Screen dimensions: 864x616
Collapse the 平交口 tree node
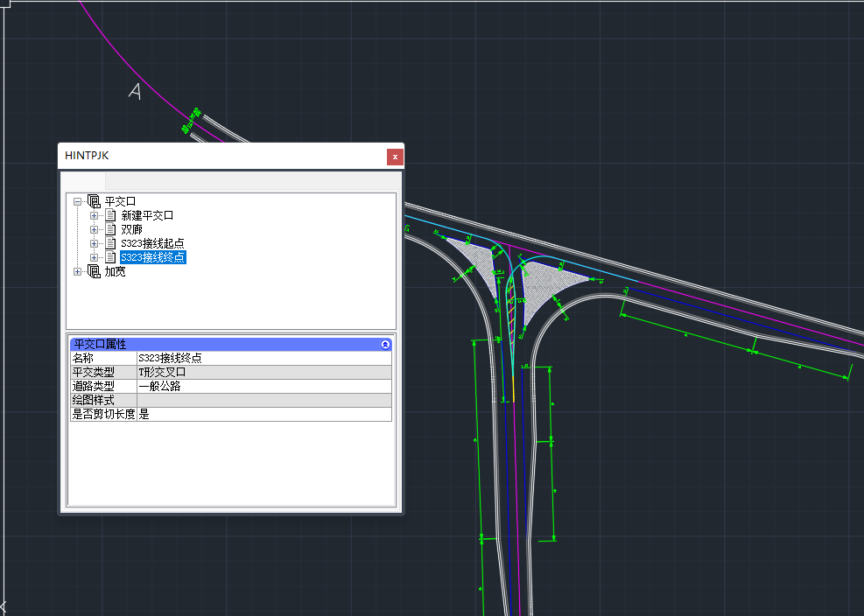pyautogui.click(x=78, y=201)
